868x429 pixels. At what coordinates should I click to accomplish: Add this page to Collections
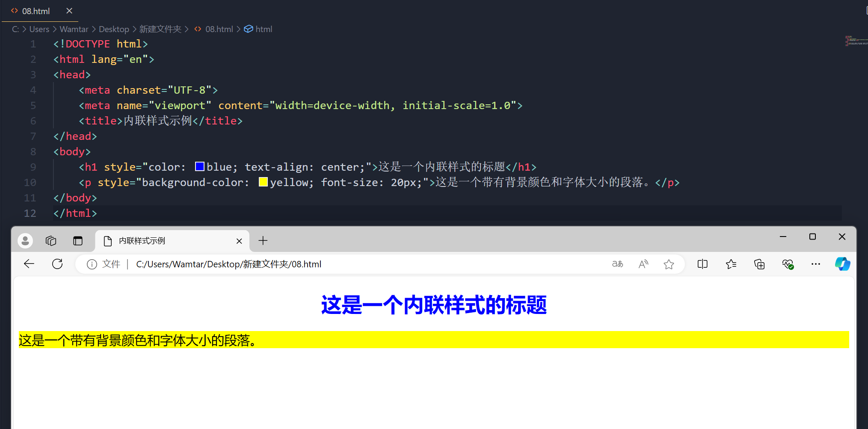759,264
